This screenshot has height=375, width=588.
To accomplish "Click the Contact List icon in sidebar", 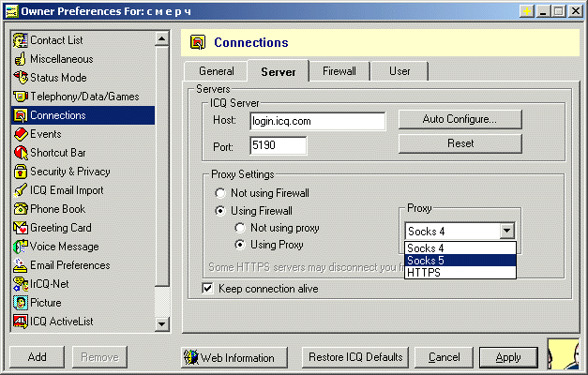I will tap(21, 40).
